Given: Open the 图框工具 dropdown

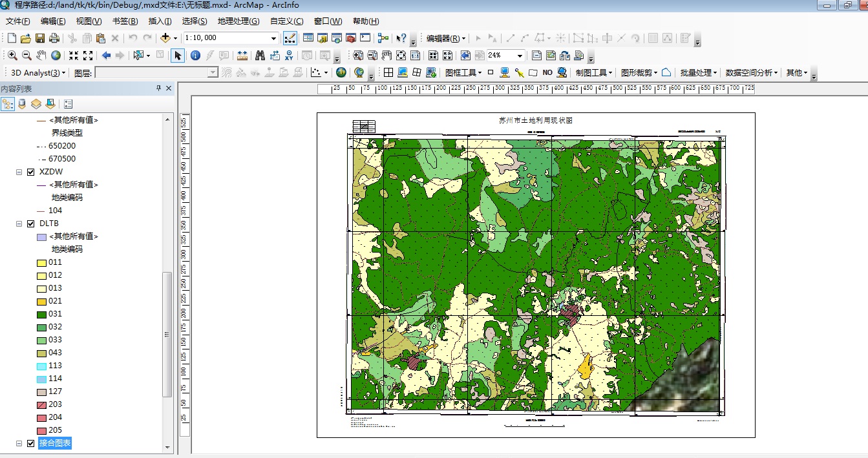Looking at the screenshot, I should [x=464, y=72].
